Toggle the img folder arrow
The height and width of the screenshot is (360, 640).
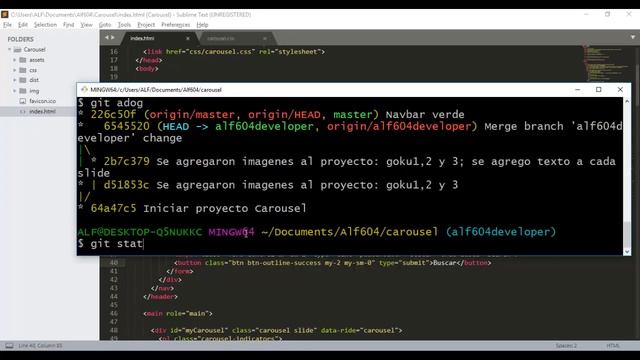click(x=15, y=91)
